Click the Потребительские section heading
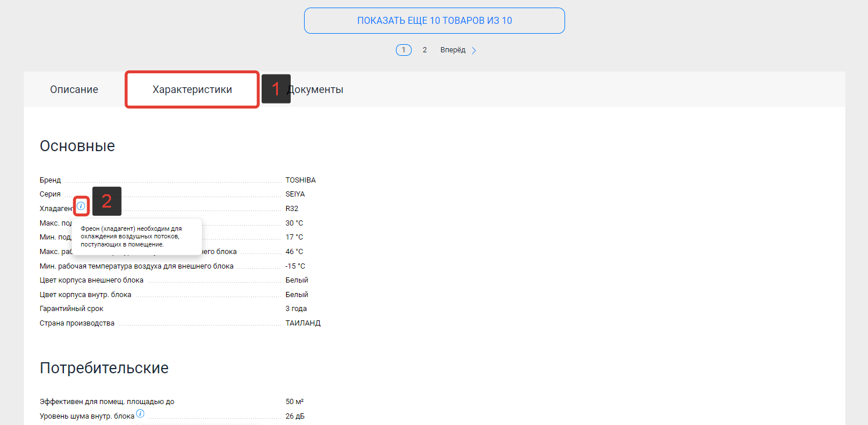This screenshot has height=425, width=868. click(104, 367)
